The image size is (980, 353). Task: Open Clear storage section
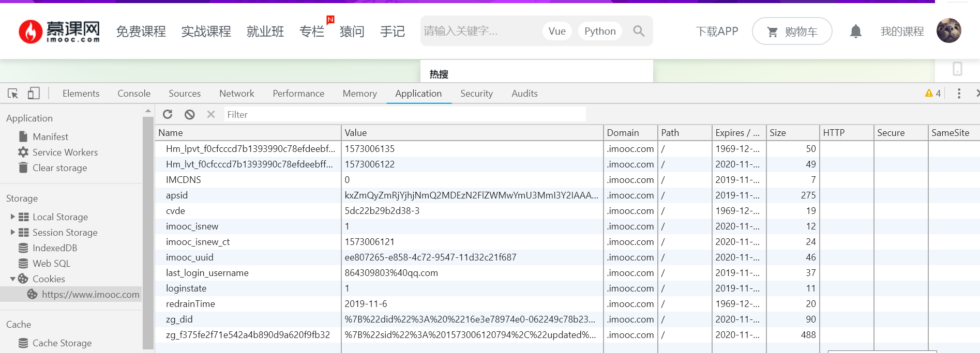pyautogui.click(x=59, y=168)
